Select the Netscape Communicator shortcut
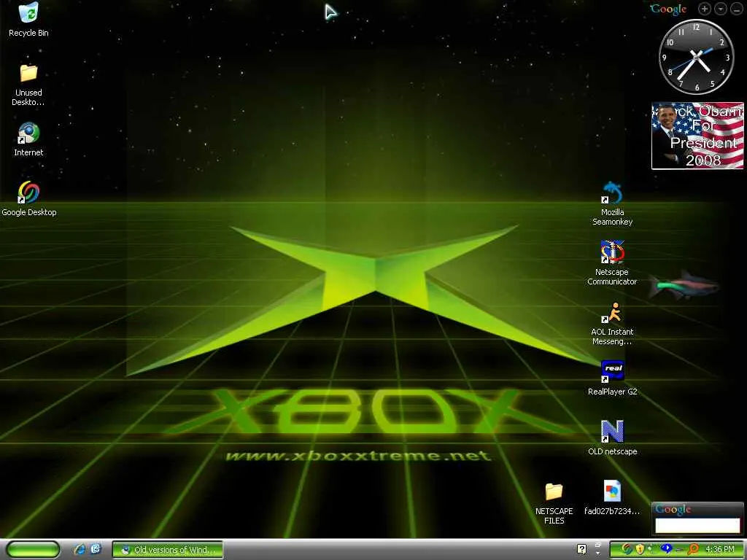This screenshot has height=560, width=747. click(x=612, y=252)
